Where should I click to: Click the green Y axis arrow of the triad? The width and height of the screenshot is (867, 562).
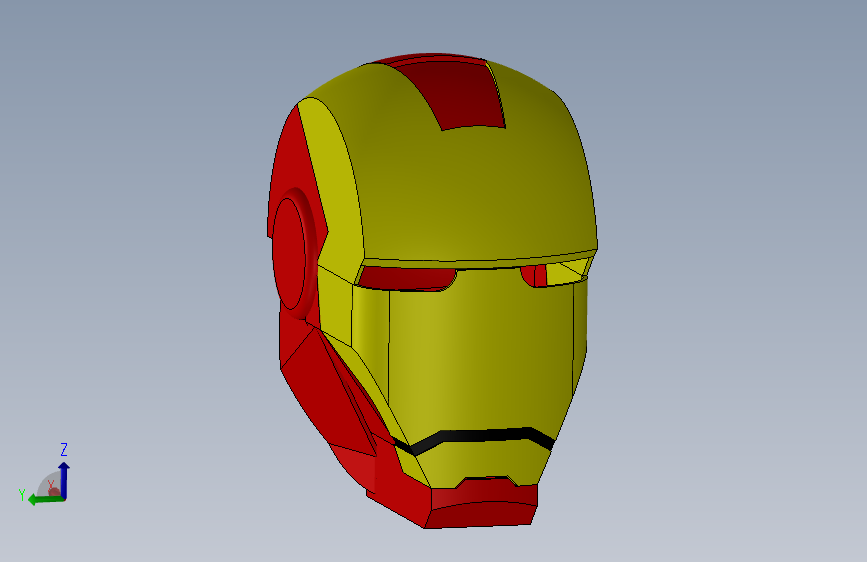coord(46,499)
